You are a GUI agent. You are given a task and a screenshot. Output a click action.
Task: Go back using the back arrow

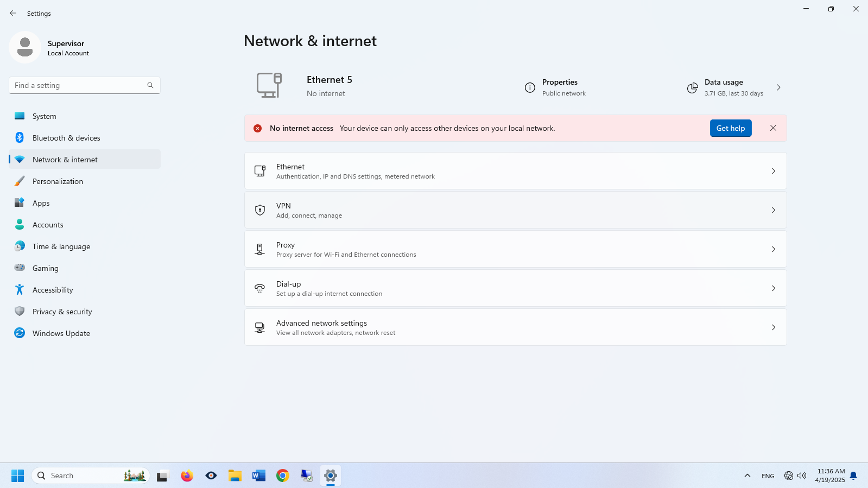tap(13, 13)
